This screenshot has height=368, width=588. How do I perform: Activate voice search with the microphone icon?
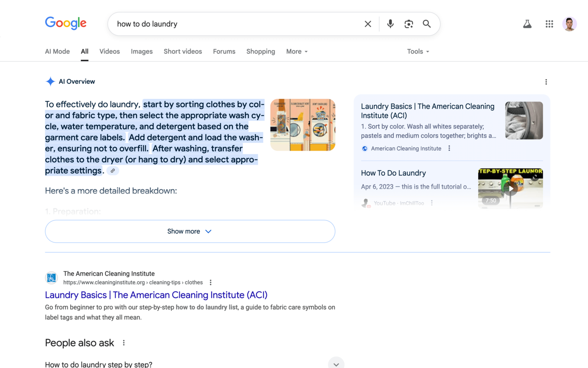tap(390, 23)
